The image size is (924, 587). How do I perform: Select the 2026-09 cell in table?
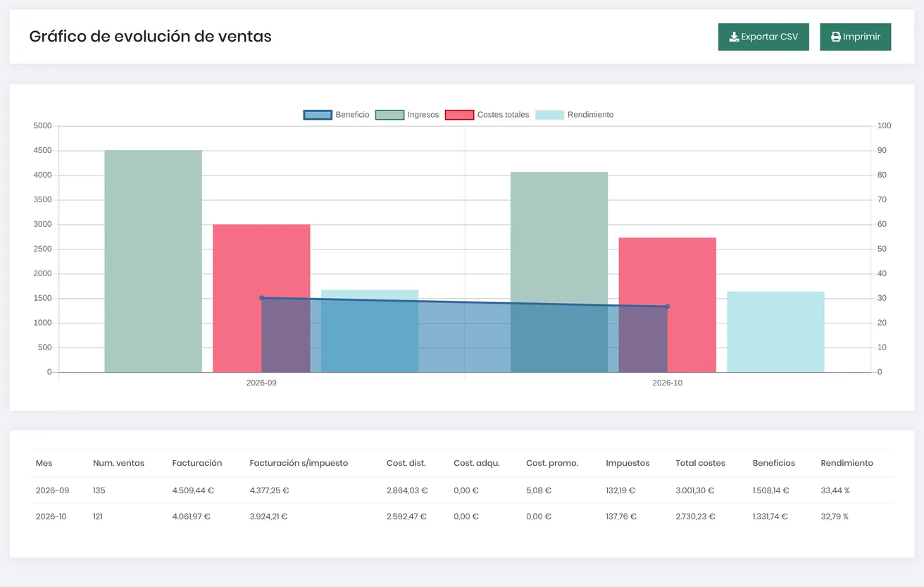[52, 490]
